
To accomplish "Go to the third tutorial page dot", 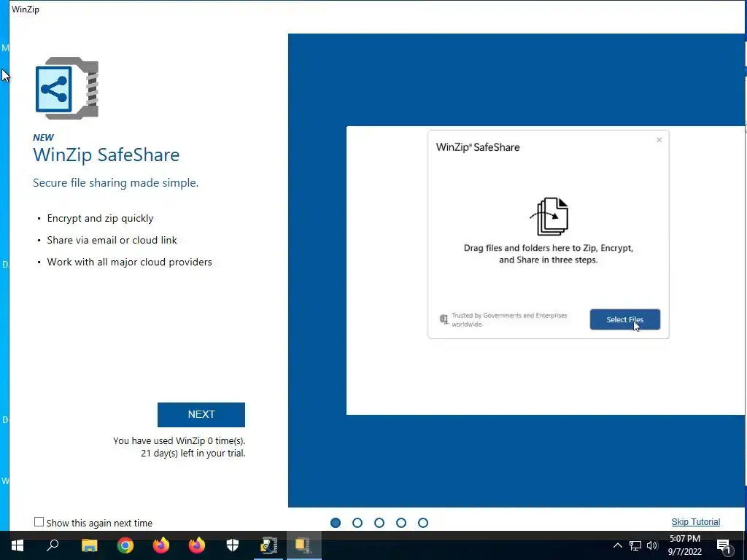I will (379, 523).
